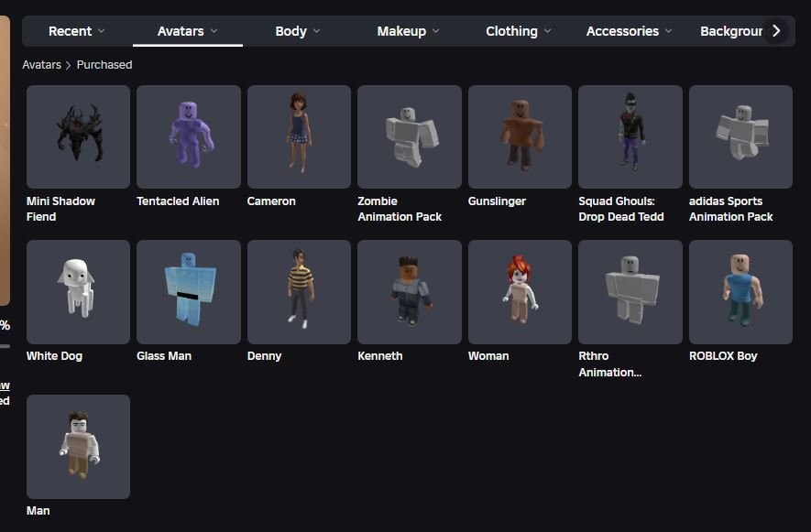Viewport: 811px width, 532px height.
Task: Open the Recent category tab
Action: coord(77,31)
